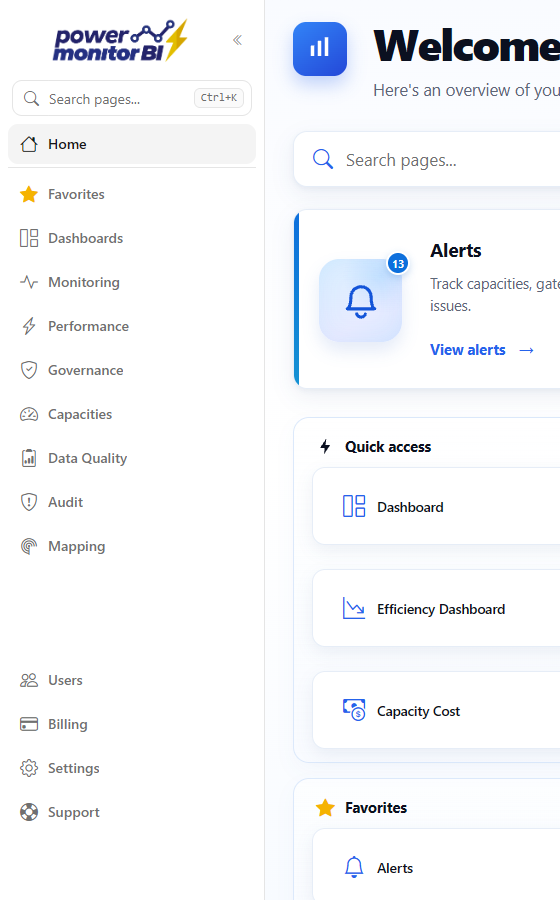Click the Ctrl+K shortcut badge
560x900 pixels.
tap(219, 98)
